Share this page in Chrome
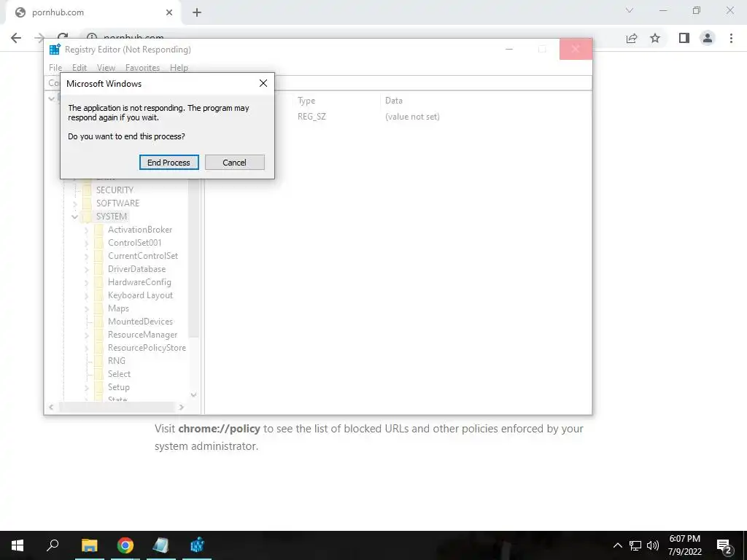This screenshot has height=560, width=747. click(x=632, y=38)
